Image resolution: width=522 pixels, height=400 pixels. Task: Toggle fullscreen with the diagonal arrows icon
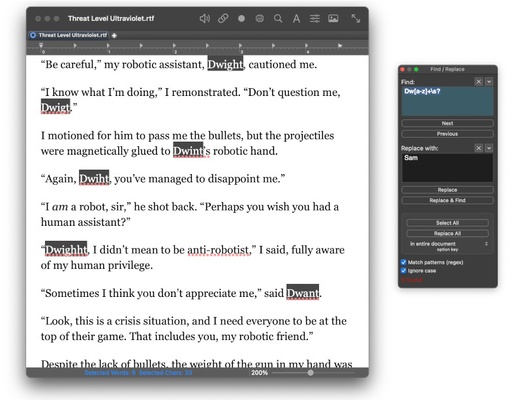[x=356, y=19]
